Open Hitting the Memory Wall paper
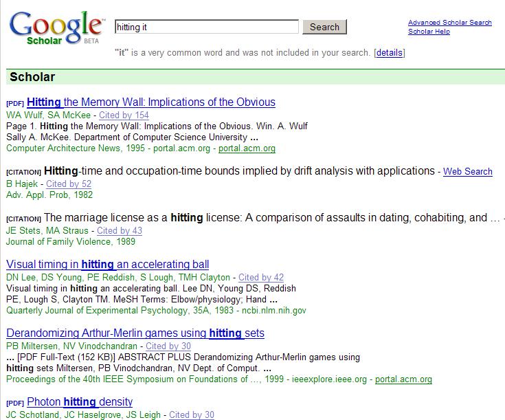 coord(151,102)
